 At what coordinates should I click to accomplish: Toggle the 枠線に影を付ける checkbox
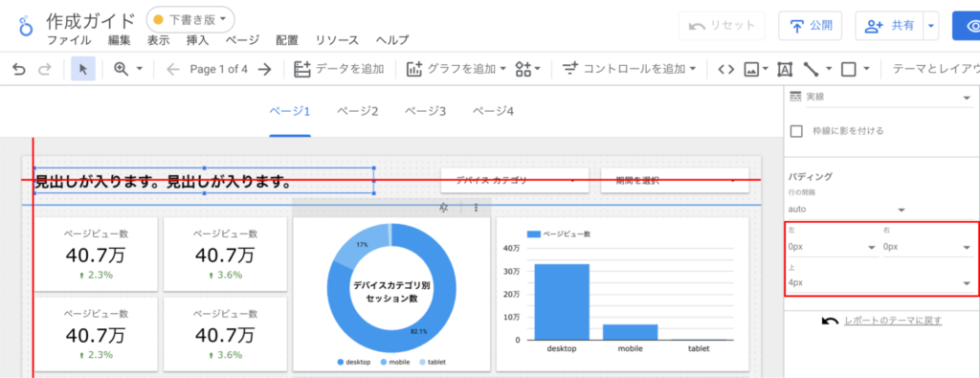(x=796, y=131)
